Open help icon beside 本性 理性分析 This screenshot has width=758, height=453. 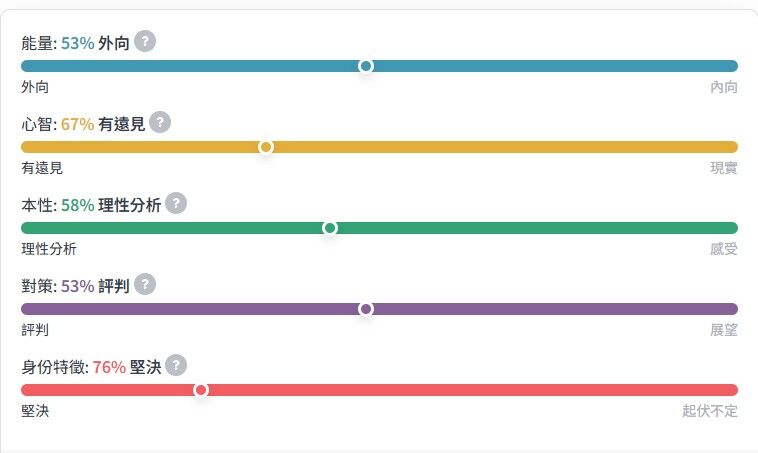176,203
